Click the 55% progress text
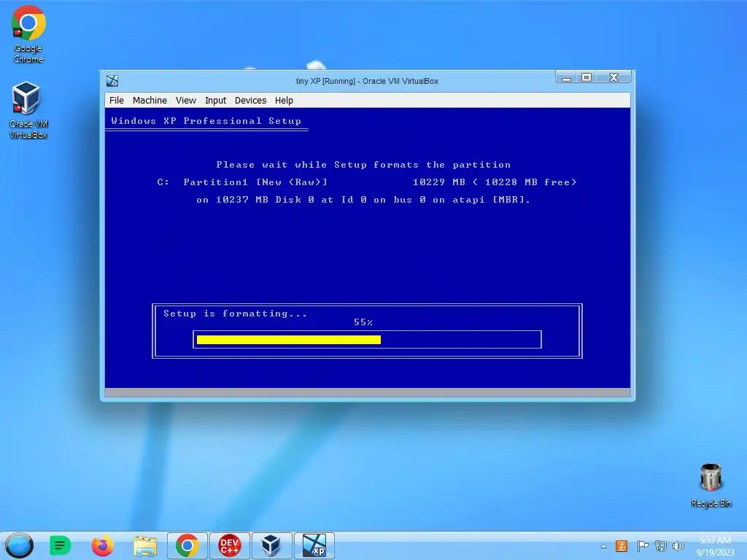This screenshot has width=747, height=560. pos(363,322)
